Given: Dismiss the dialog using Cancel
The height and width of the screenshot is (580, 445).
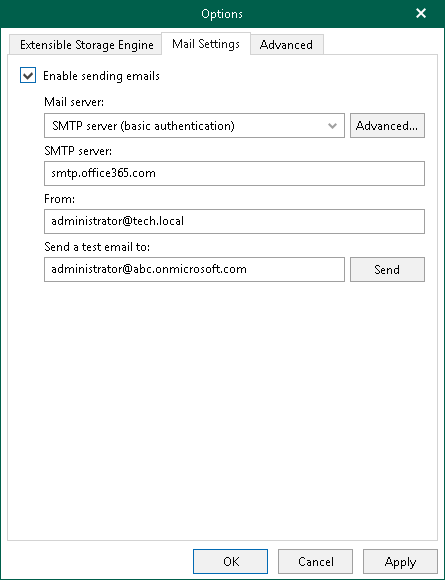Looking at the screenshot, I should pos(316,562).
